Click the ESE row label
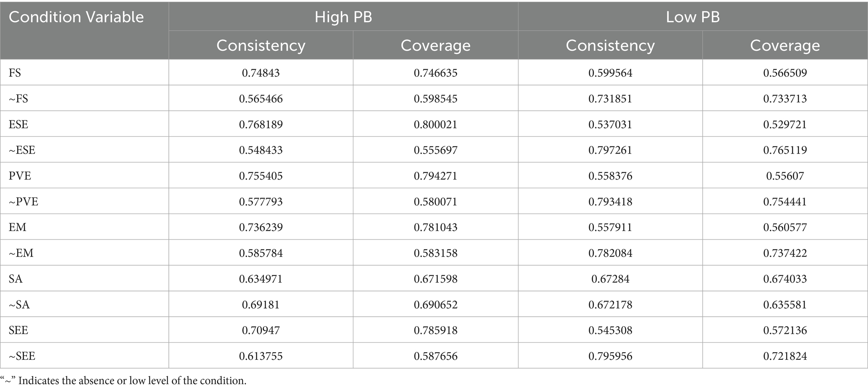This screenshot has width=868, height=390. tap(18, 125)
